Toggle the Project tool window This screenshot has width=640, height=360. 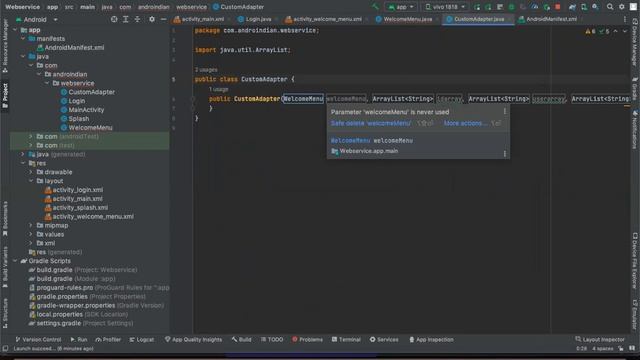pos(5,96)
